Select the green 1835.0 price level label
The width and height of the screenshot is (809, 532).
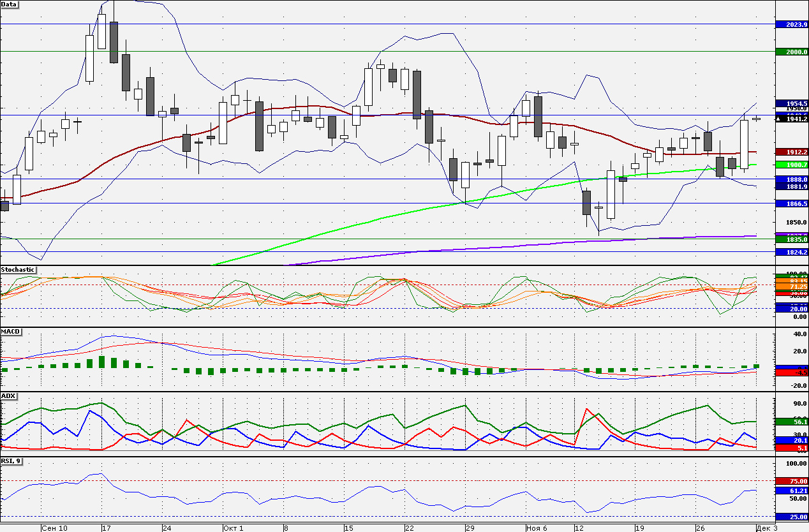pos(792,240)
